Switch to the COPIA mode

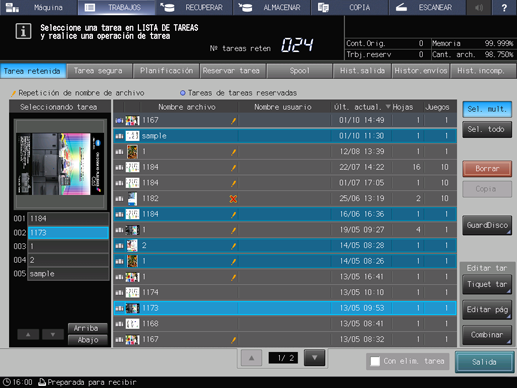click(349, 7)
